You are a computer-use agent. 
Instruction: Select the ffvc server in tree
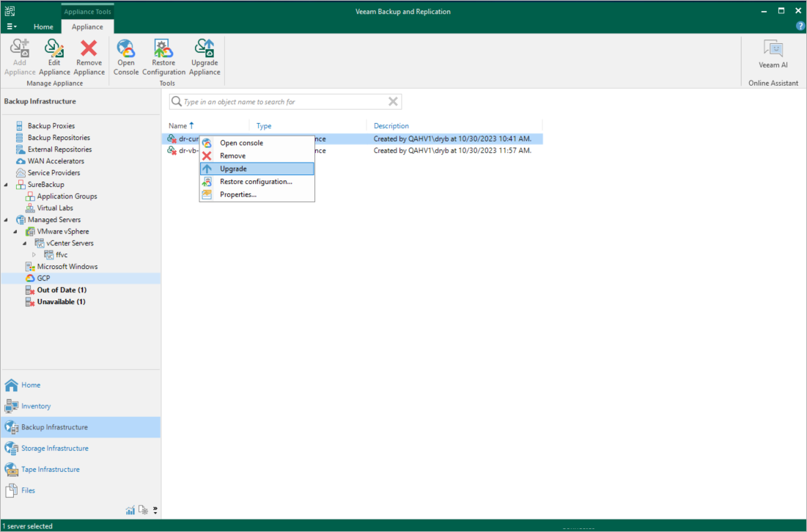point(62,255)
